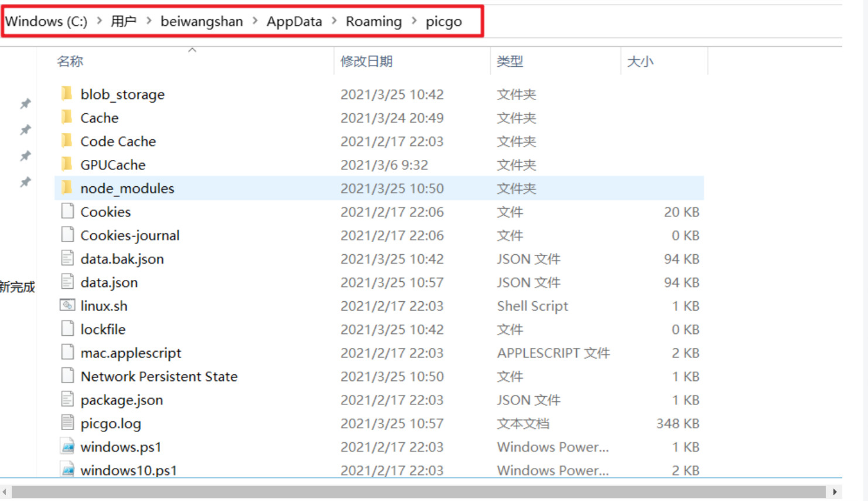Expand the chevron after AppData in address bar

pyautogui.click(x=334, y=21)
